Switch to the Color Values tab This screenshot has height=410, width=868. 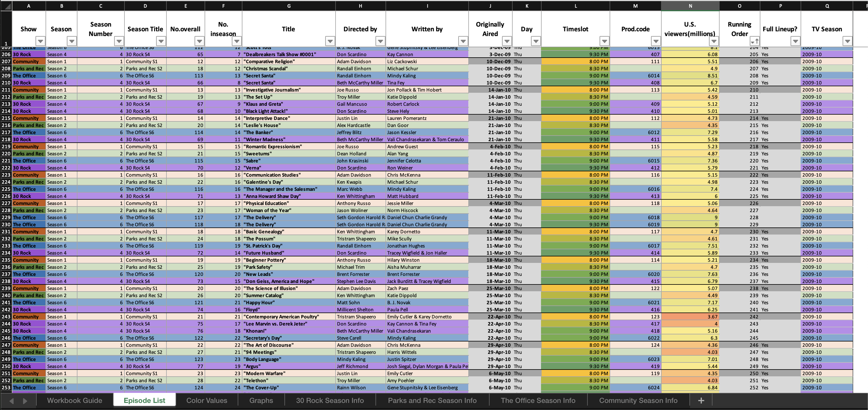207,400
